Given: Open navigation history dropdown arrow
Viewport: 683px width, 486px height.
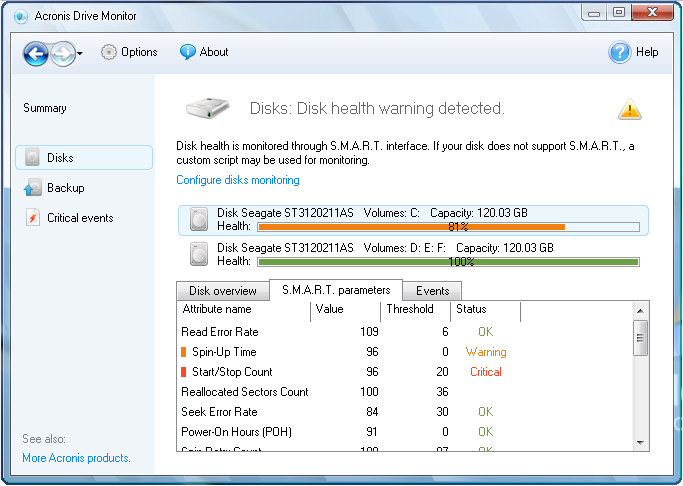Looking at the screenshot, I should [80, 53].
